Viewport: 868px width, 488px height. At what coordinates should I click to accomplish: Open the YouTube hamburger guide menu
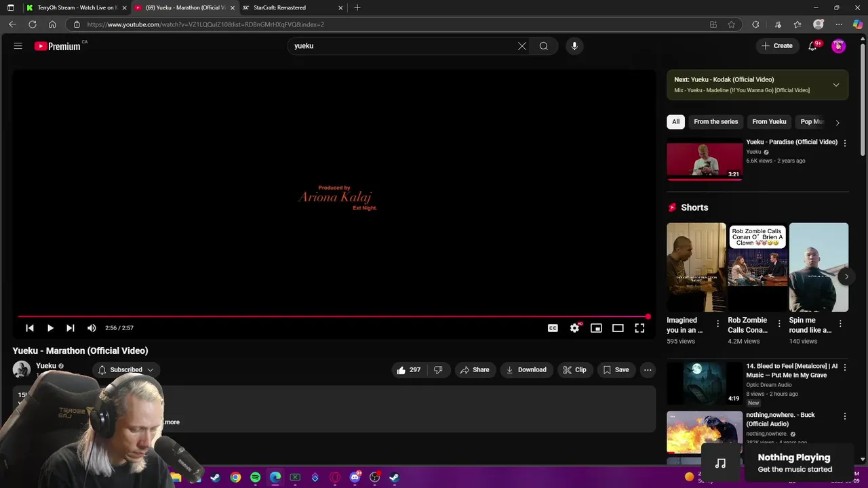18,46
